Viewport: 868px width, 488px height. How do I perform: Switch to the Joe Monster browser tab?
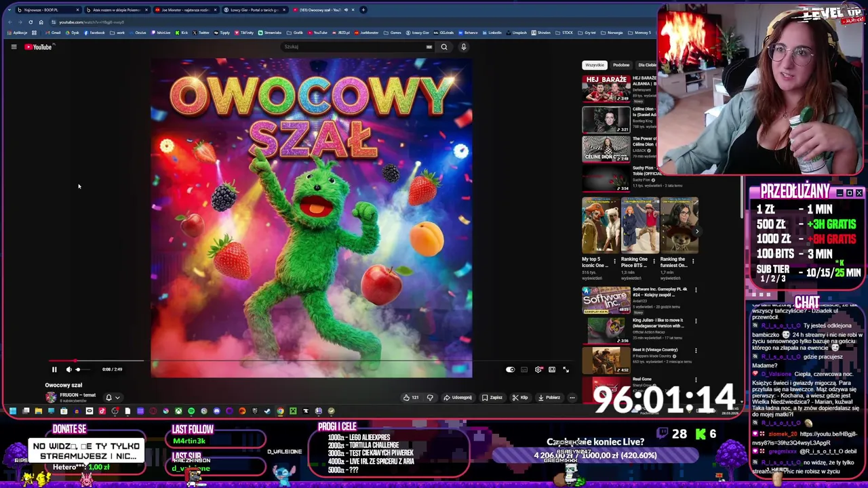[x=184, y=10]
